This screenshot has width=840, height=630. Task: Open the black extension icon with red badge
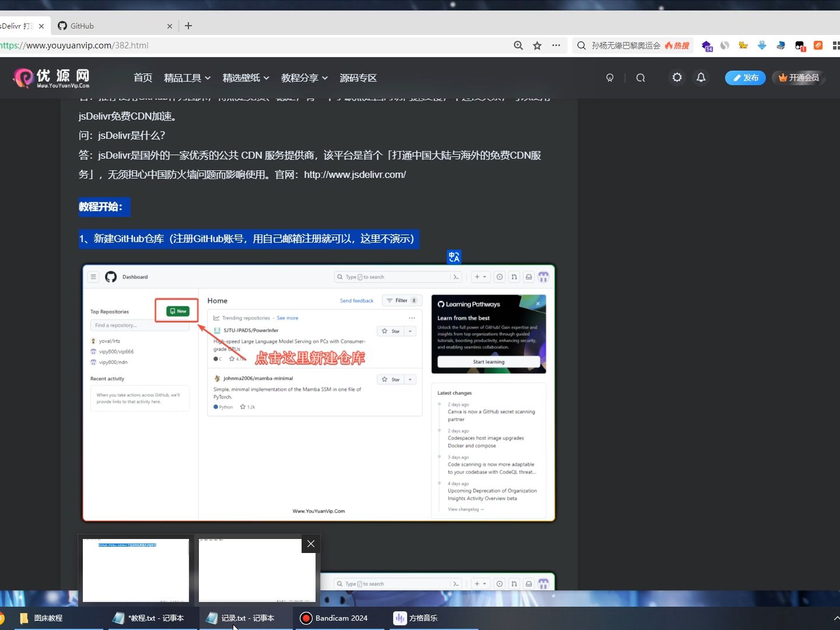[800, 45]
